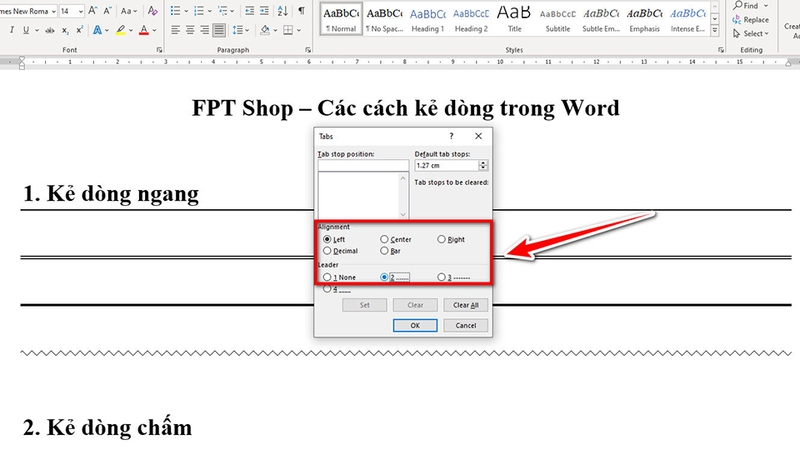Image resolution: width=800 pixels, height=450 pixels.
Task: Toggle Show/Hide paragraph marks
Action: click(302, 11)
